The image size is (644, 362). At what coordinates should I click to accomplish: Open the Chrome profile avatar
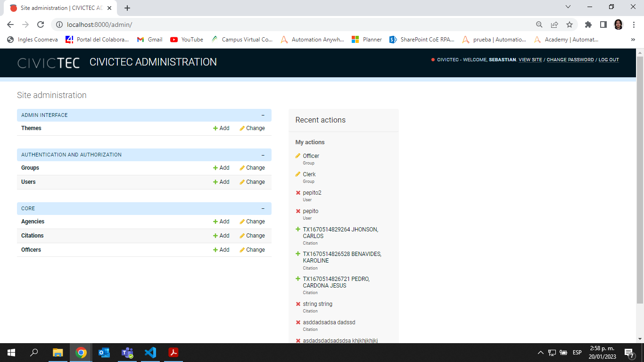click(619, 25)
